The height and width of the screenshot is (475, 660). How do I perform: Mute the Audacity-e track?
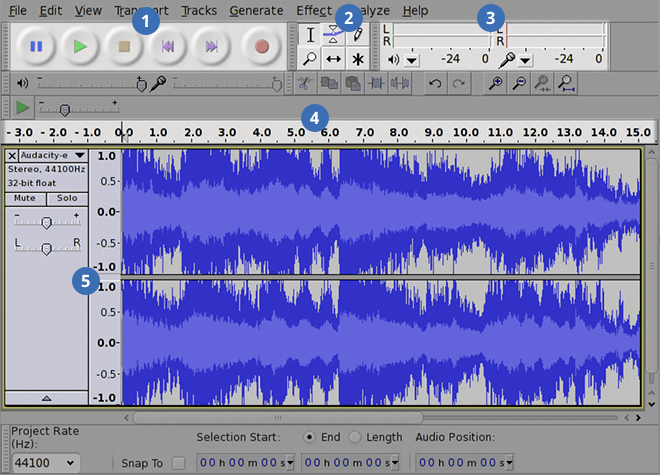pos(25,198)
